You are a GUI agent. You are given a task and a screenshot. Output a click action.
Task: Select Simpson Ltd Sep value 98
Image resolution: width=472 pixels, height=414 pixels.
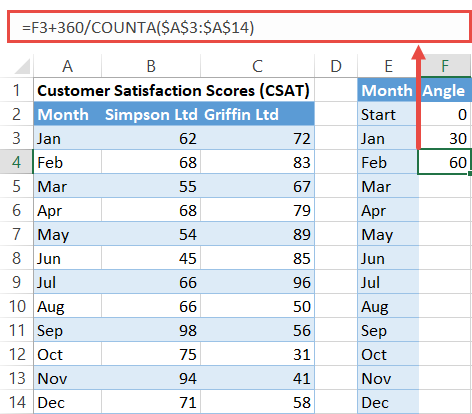[x=151, y=330]
